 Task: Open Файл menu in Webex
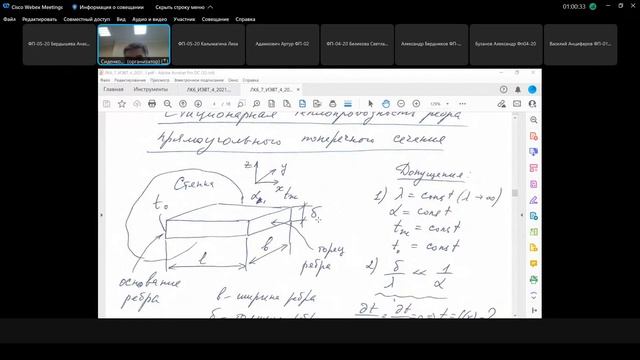click(x=9, y=19)
